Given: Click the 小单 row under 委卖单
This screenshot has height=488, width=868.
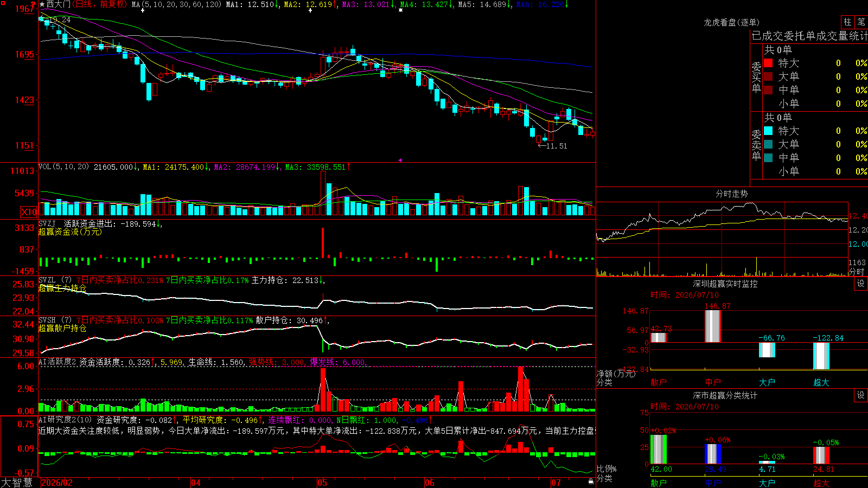Looking at the screenshot, I should click(x=815, y=171).
